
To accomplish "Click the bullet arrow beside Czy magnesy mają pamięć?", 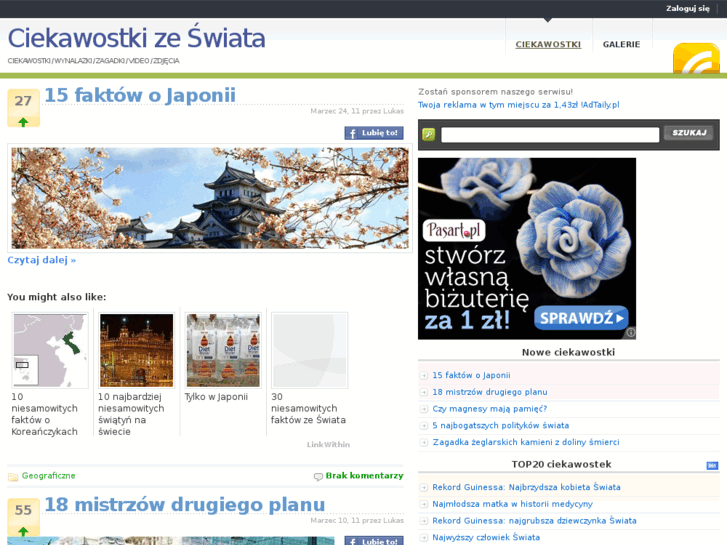I will click(423, 409).
